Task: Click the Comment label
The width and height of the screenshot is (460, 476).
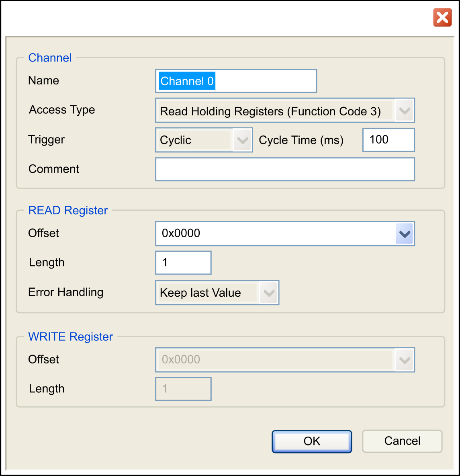Action: [x=54, y=169]
